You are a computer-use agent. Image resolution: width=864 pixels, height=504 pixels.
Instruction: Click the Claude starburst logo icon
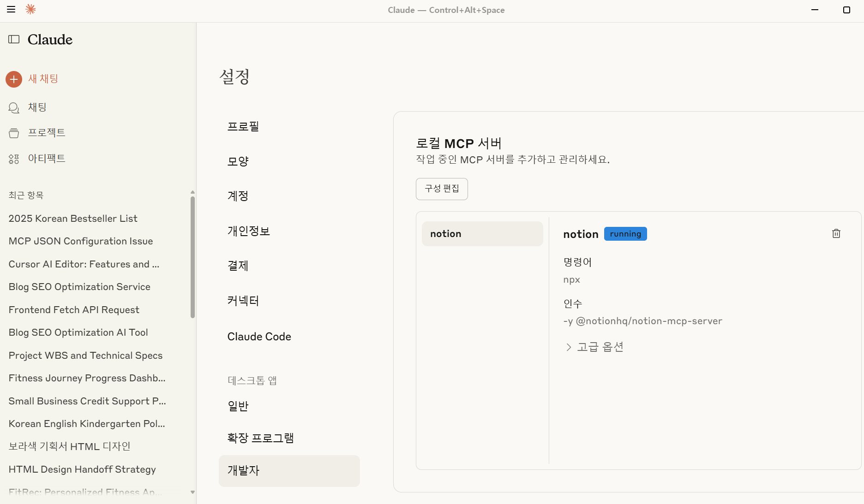pyautogui.click(x=30, y=9)
